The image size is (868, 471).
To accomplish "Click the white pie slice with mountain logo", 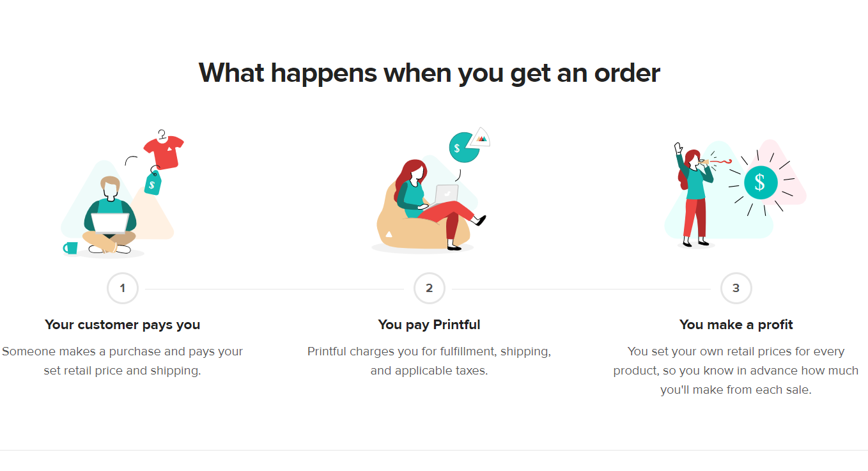I will coord(481,136).
